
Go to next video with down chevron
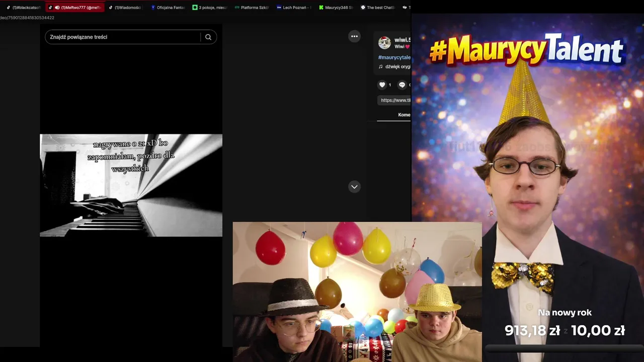click(354, 187)
